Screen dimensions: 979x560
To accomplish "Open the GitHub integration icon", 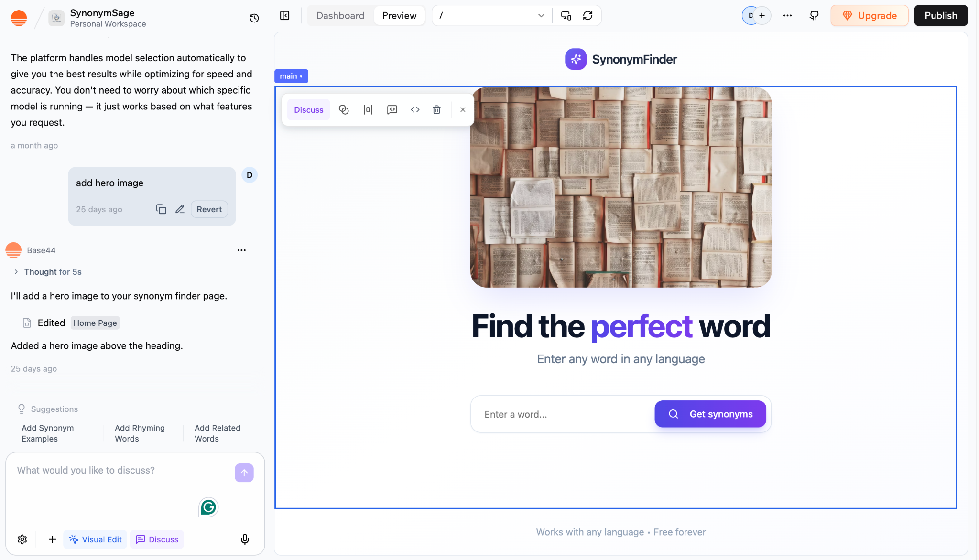I will coord(814,16).
